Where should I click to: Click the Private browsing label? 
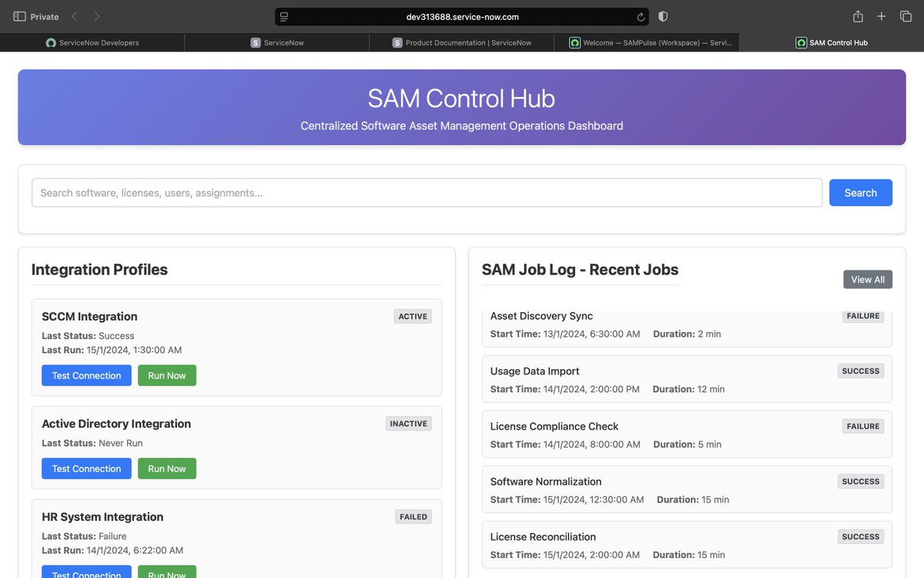pyautogui.click(x=45, y=16)
